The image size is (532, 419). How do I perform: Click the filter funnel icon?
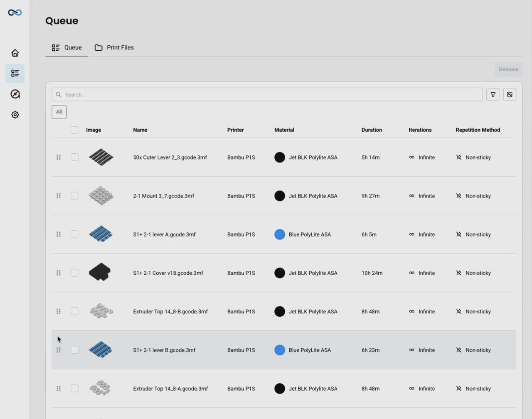click(493, 95)
